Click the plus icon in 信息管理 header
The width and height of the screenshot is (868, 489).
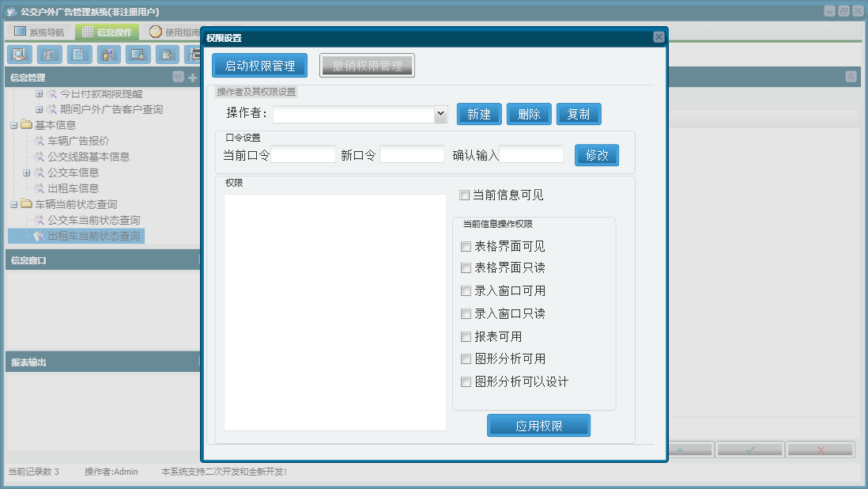point(192,78)
